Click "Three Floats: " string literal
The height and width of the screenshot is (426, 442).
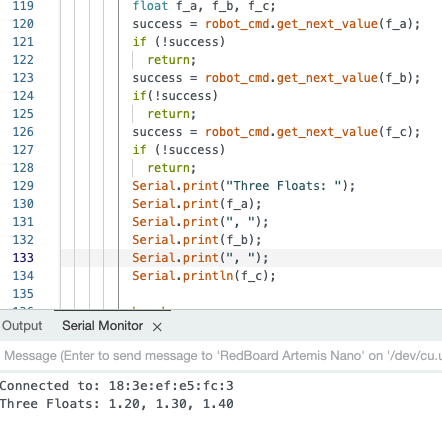[284, 186]
